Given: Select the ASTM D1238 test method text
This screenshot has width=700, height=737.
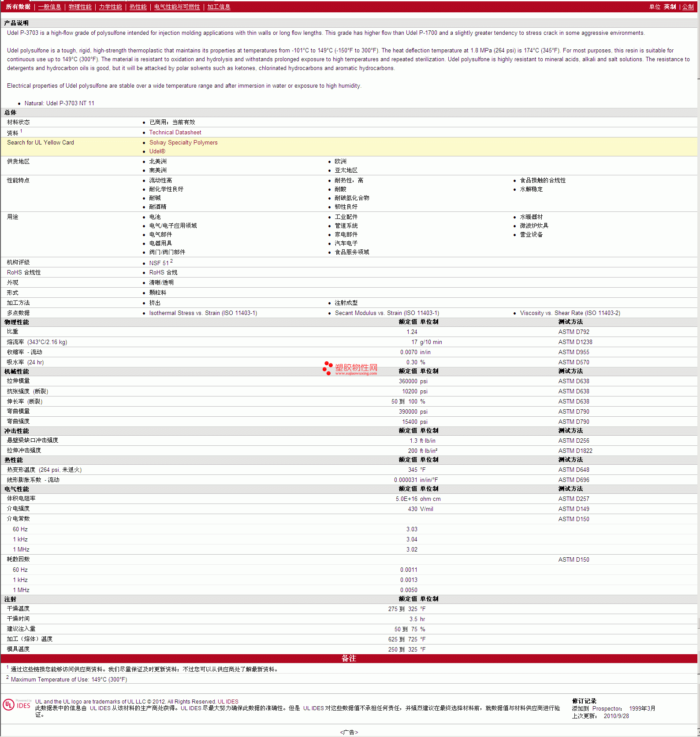Looking at the screenshot, I should (575, 342).
